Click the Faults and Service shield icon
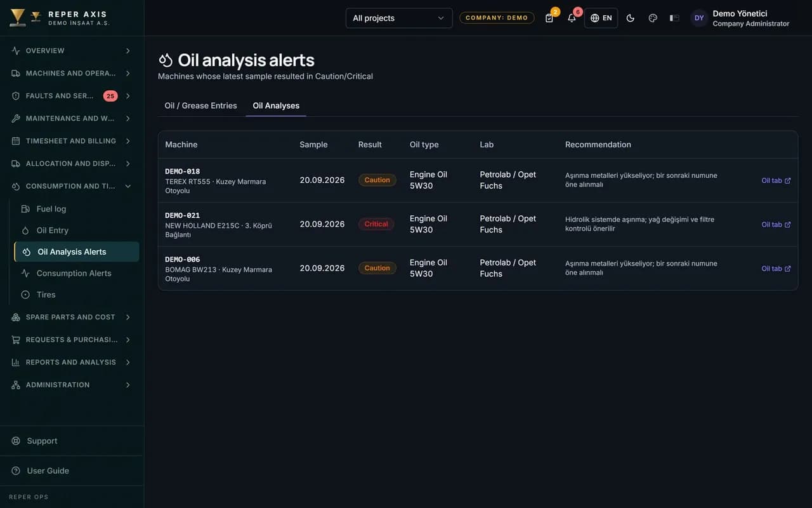This screenshot has width=812, height=508. click(x=16, y=96)
